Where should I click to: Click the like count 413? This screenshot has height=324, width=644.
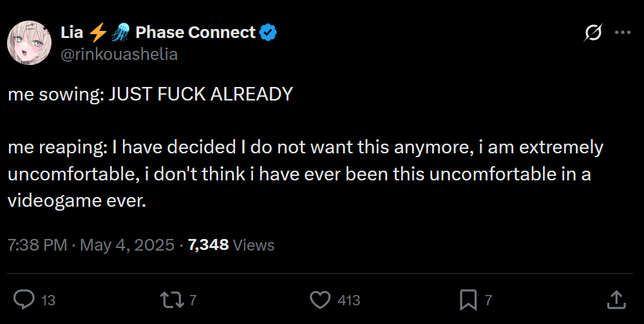click(348, 300)
